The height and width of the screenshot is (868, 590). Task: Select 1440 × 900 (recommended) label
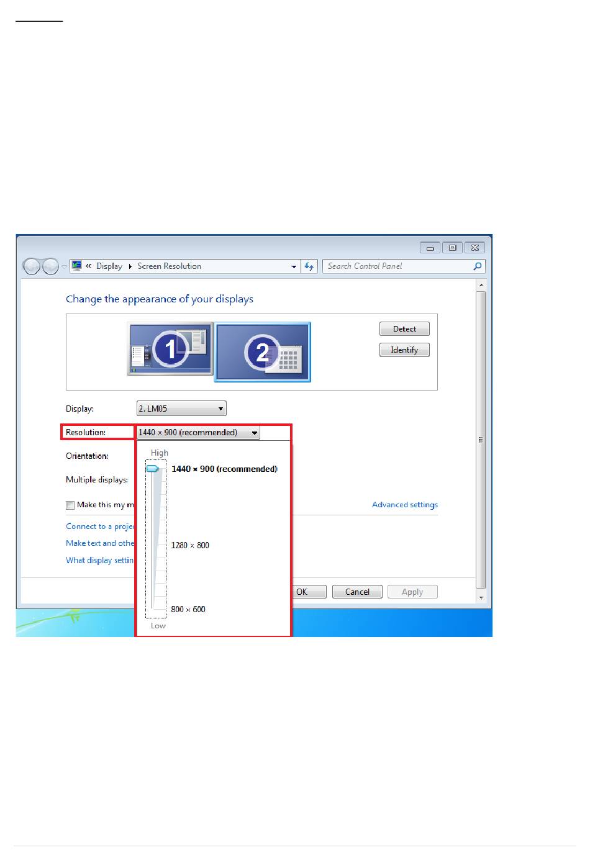pos(225,469)
